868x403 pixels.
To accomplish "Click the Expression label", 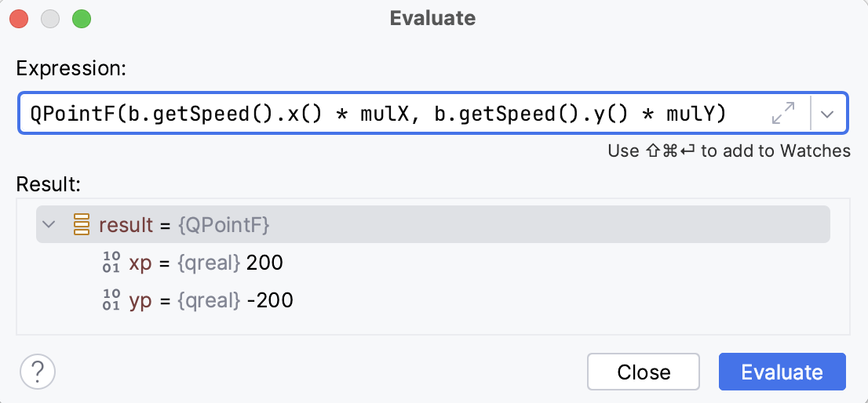I will pyautogui.click(x=71, y=68).
